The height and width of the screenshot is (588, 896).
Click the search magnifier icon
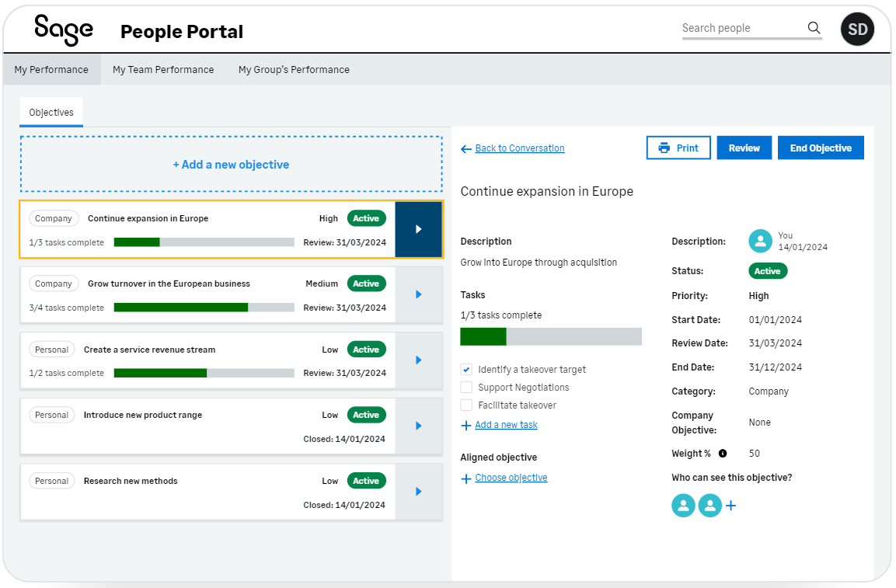(814, 28)
